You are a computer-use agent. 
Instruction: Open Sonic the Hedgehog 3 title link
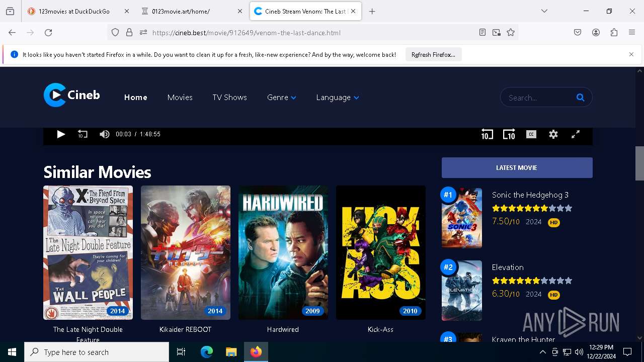[x=530, y=195]
